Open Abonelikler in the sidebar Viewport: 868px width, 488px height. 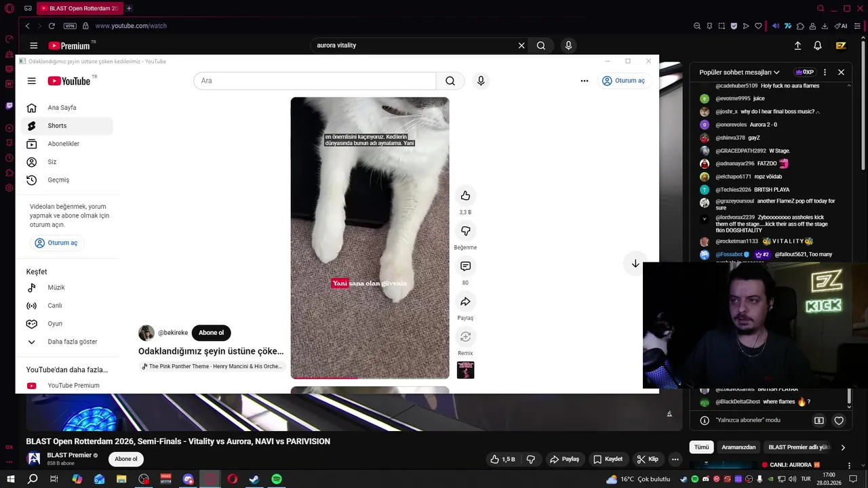pos(66,144)
